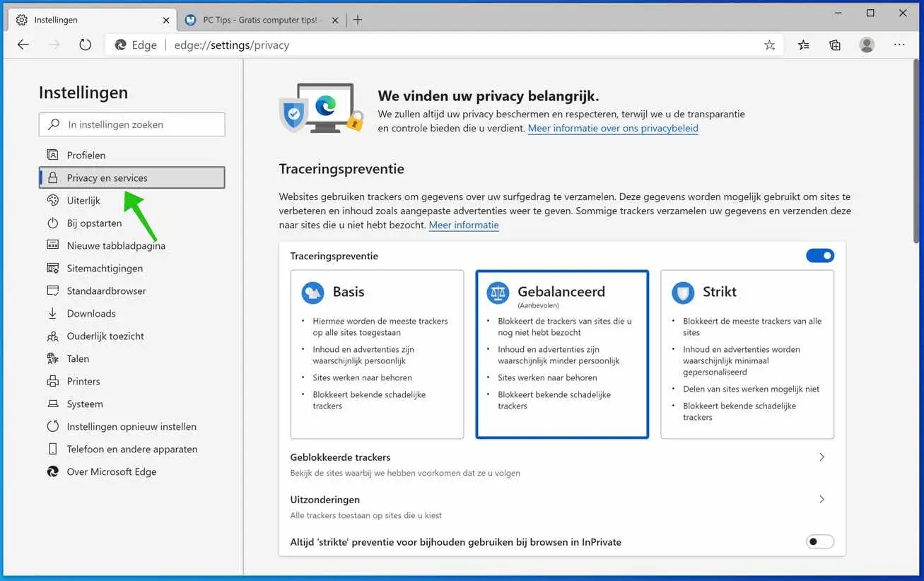Click the Instellingen opnieuw instellen icon
924x581 pixels.
pyautogui.click(x=52, y=426)
